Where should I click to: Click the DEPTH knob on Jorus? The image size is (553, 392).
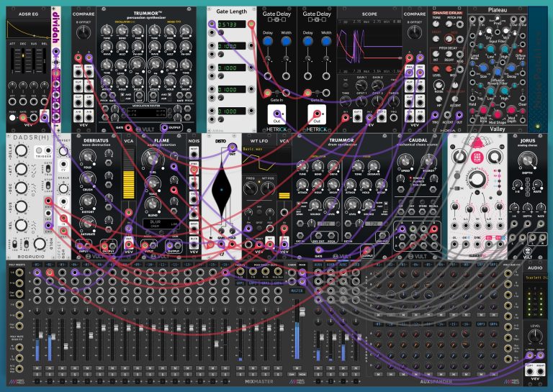point(527,160)
